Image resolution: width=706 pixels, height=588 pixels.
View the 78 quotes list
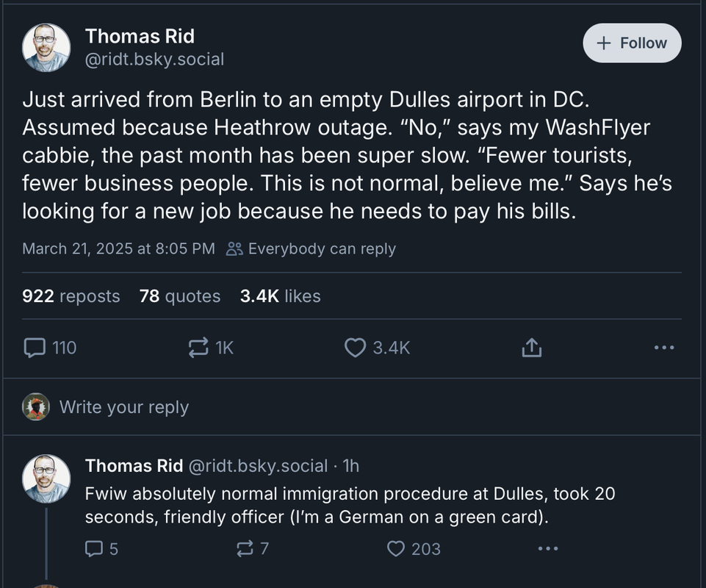click(x=180, y=296)
